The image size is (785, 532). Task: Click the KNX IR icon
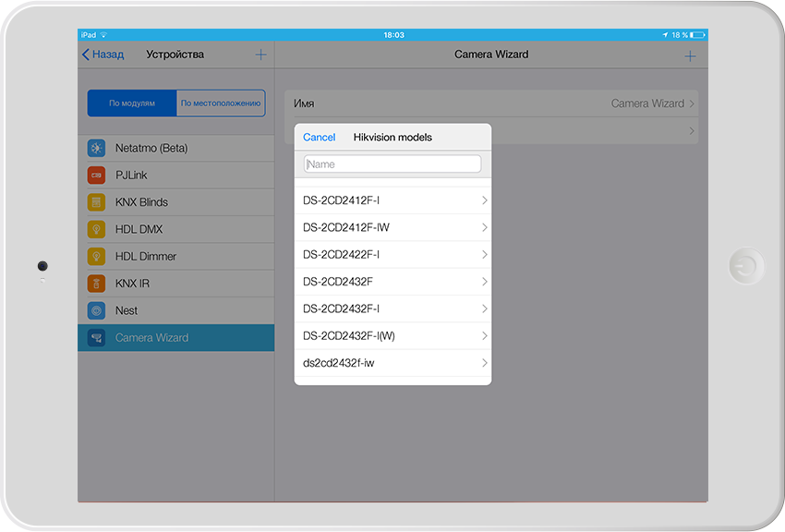(x=96, y=284)
